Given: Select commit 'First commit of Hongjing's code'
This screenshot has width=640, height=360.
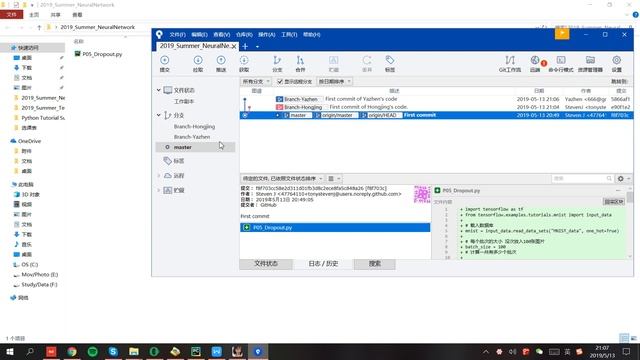Looking at the screenshot, I should [x=436, y=107].
